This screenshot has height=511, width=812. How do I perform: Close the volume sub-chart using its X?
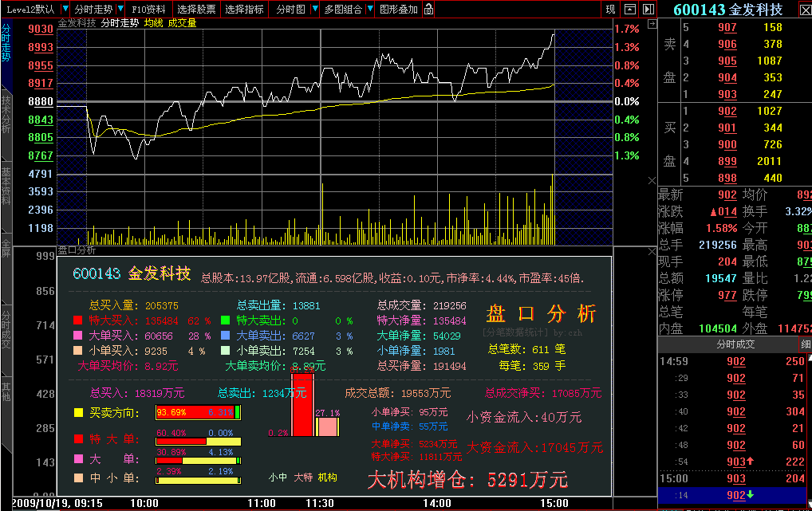tap(652, 180)
